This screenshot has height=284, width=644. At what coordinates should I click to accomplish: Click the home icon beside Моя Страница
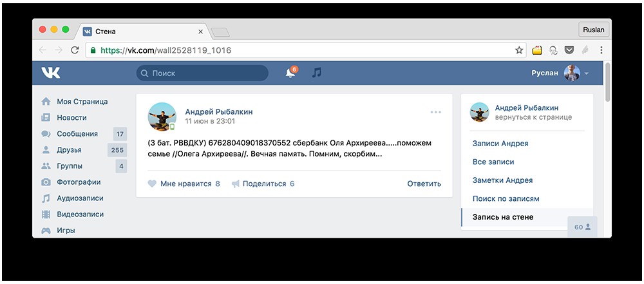(x=46, y=102)
